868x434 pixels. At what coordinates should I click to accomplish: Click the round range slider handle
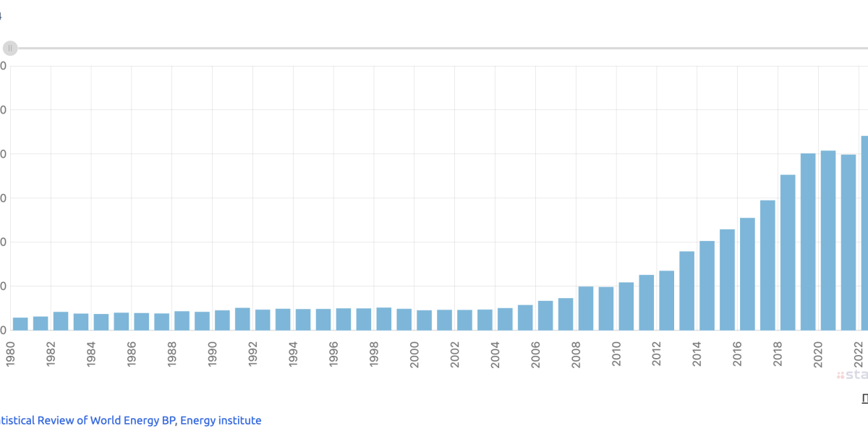pyautogui.click(x=10, y=48)
